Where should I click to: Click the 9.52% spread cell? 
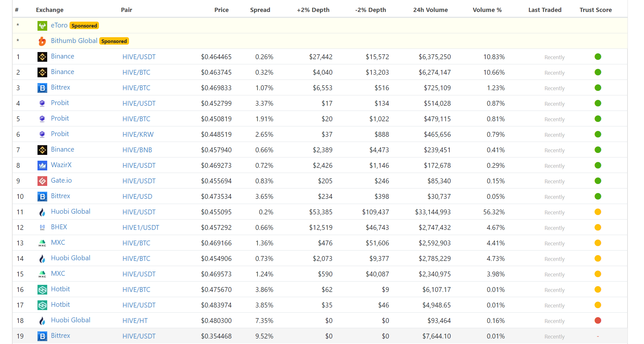pos(264,336)
